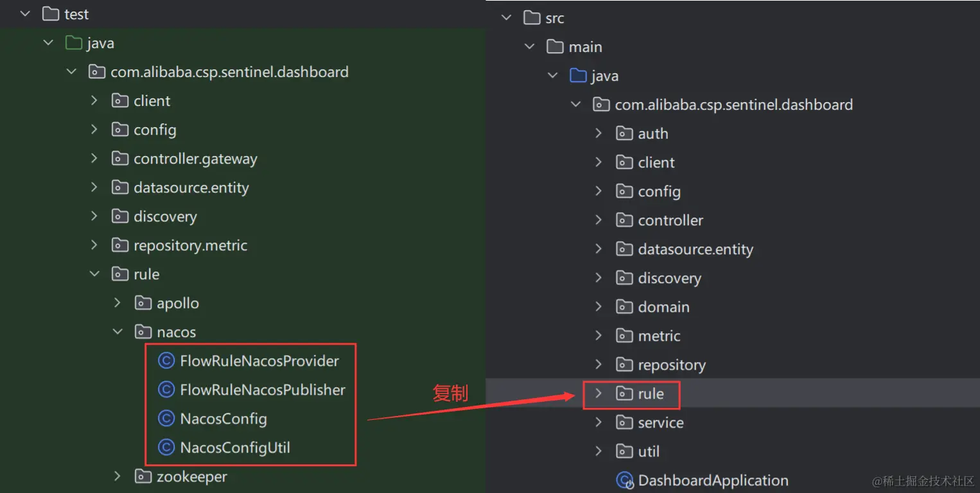Expand the metric package chevron under main

(599, 336)
